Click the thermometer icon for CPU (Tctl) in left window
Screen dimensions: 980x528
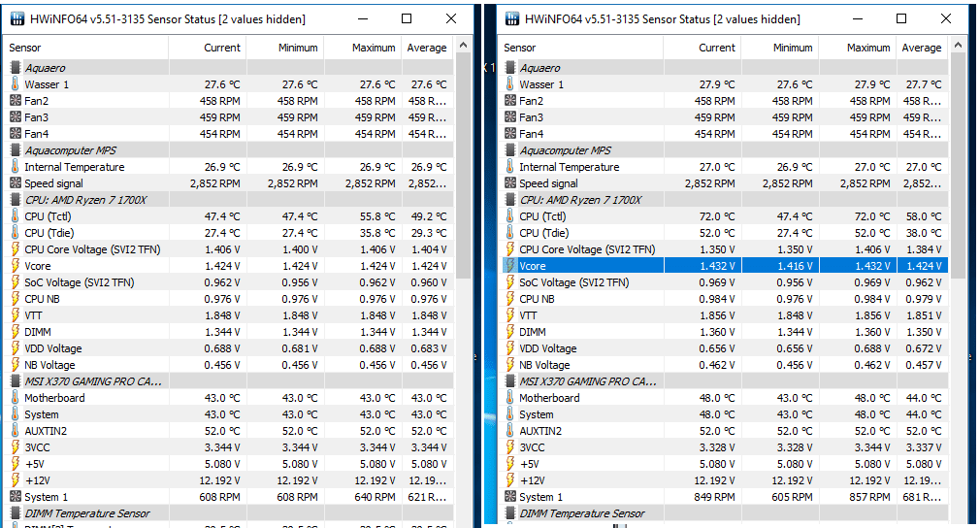pos(15,216)
